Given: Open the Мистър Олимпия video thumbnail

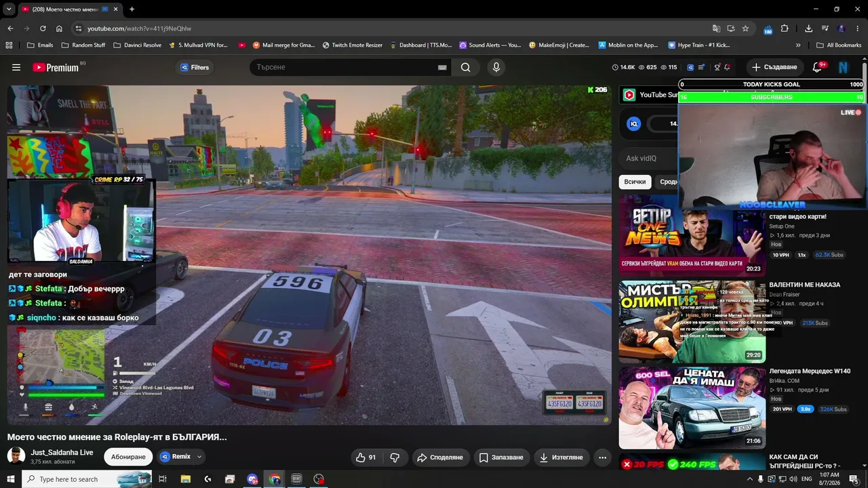Looking at the screenshot, I should [692, 322].
